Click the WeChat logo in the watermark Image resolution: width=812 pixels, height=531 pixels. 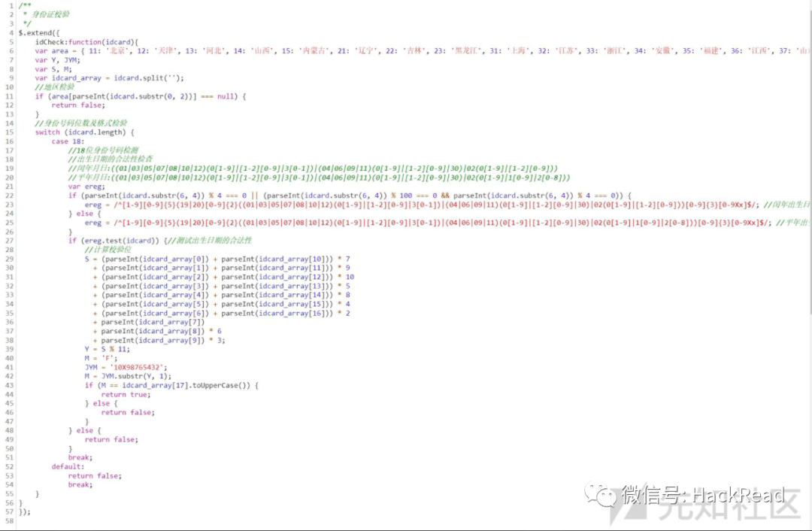pyautogui.click(x=601, y=494)
